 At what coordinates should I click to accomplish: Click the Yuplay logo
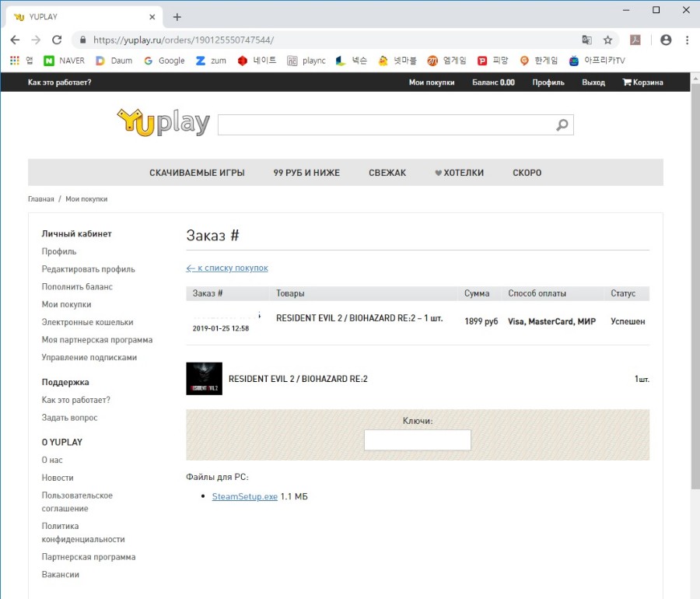163,122
